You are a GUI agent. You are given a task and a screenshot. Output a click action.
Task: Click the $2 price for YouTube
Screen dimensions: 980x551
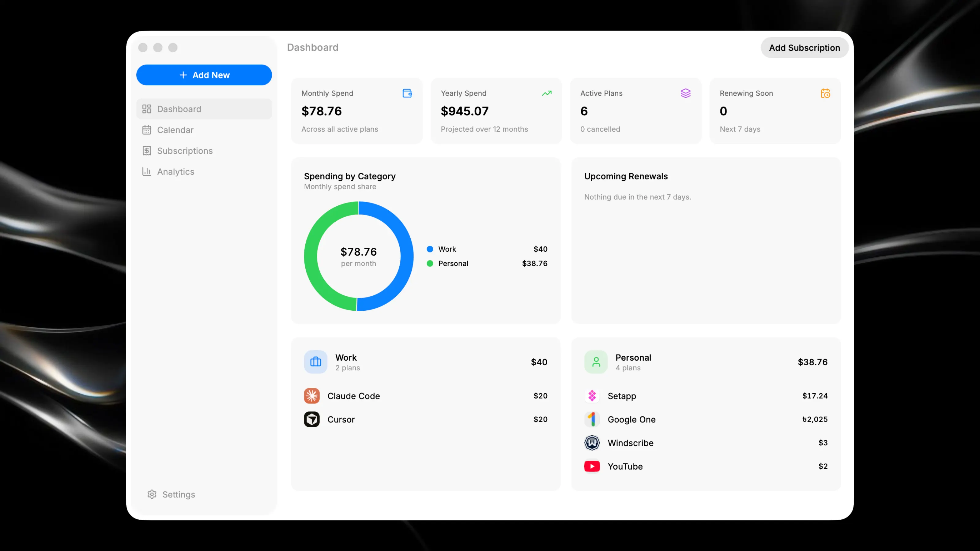823,467
